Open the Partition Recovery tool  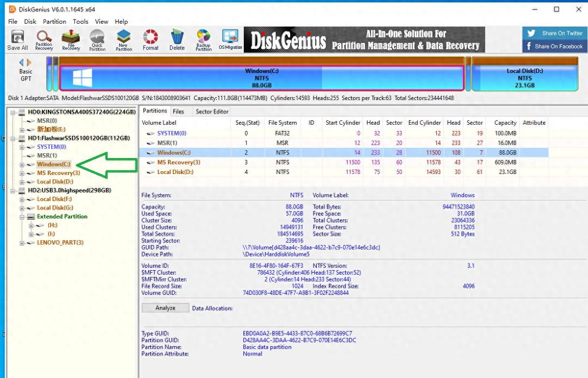click(44, 40)
